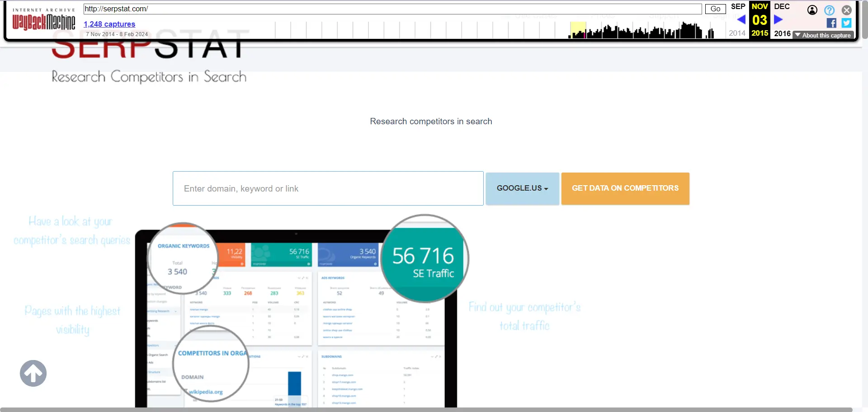This screenshot has width=868, height=412.
Task: Click the Organic Keywords magnifier circle
Action: 183,258
